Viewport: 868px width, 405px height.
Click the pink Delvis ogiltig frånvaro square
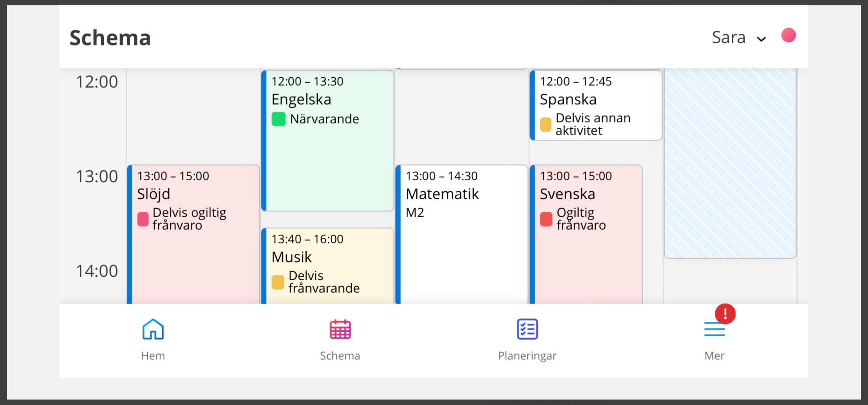point(143,219)
